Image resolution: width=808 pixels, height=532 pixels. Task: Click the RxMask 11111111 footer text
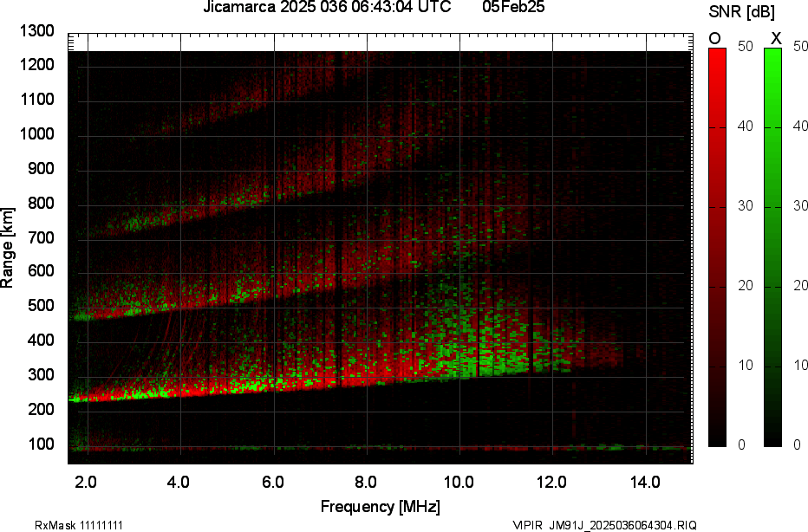79,525
